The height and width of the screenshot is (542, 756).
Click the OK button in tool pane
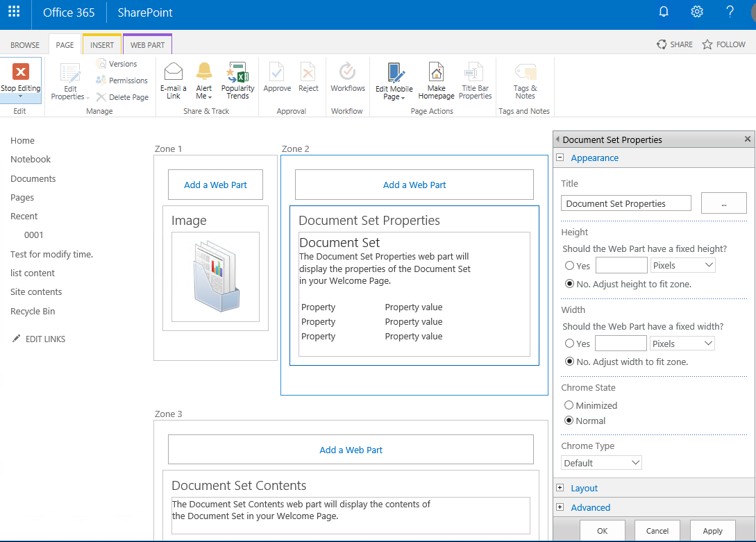click(x=602, y=530)
